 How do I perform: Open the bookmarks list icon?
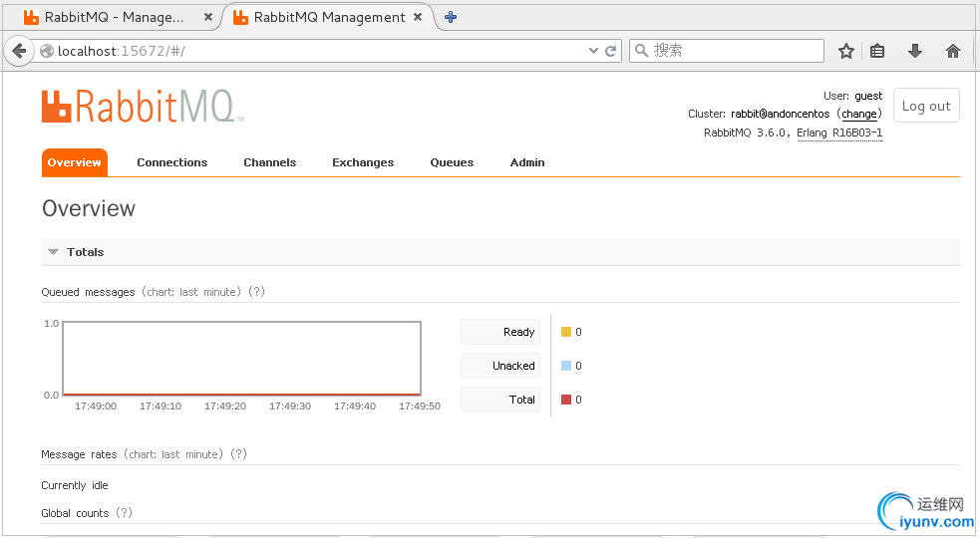pyautogui.click(x=877, y=51)
